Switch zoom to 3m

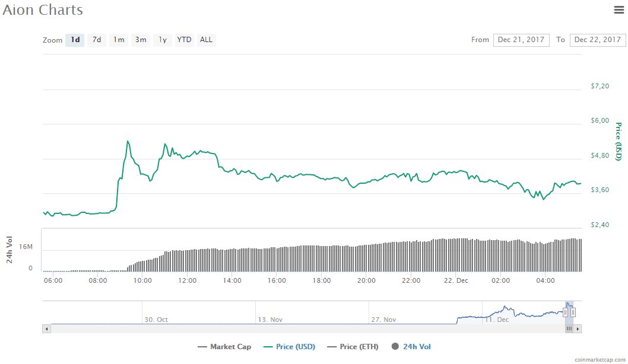(x=141, y=40)
